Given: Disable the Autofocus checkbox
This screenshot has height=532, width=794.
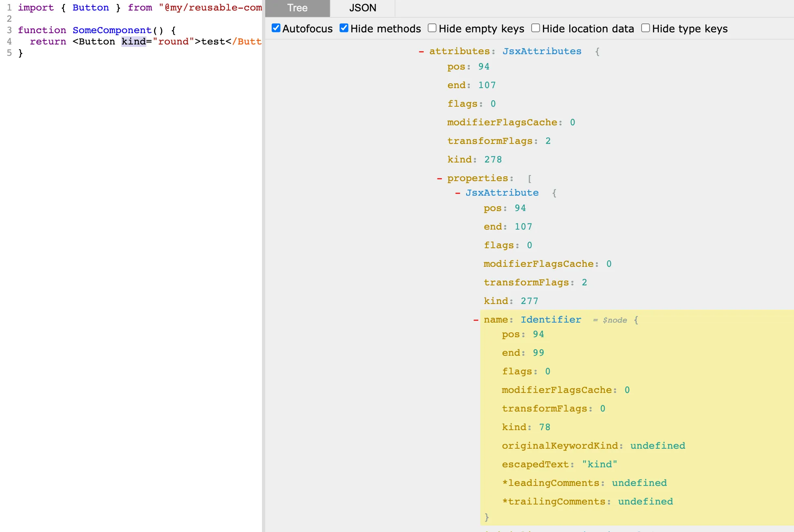Looking at the screenshot, I should [x=276, y=27].
